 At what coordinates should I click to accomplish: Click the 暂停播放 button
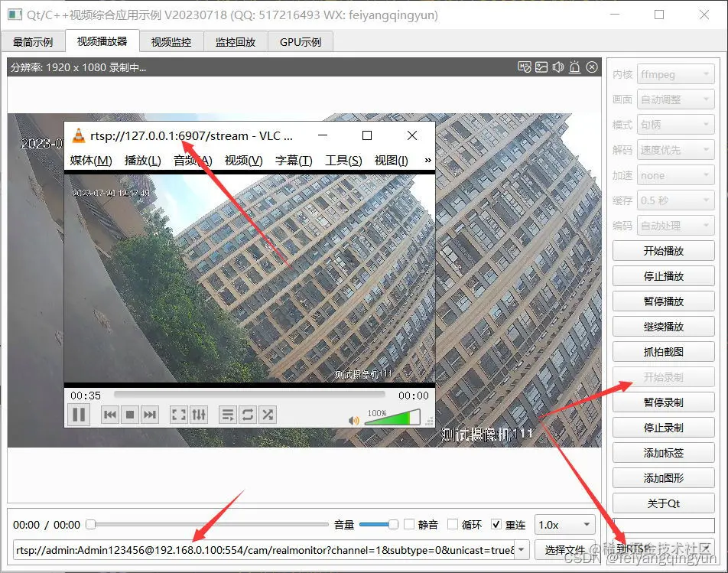pyautogui.click(x=664, y=301)
